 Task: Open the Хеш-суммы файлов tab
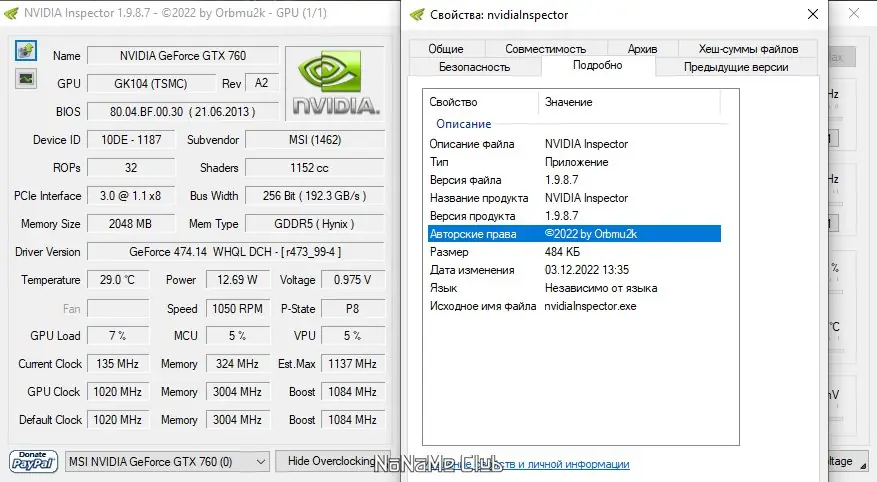click(748, 49)
